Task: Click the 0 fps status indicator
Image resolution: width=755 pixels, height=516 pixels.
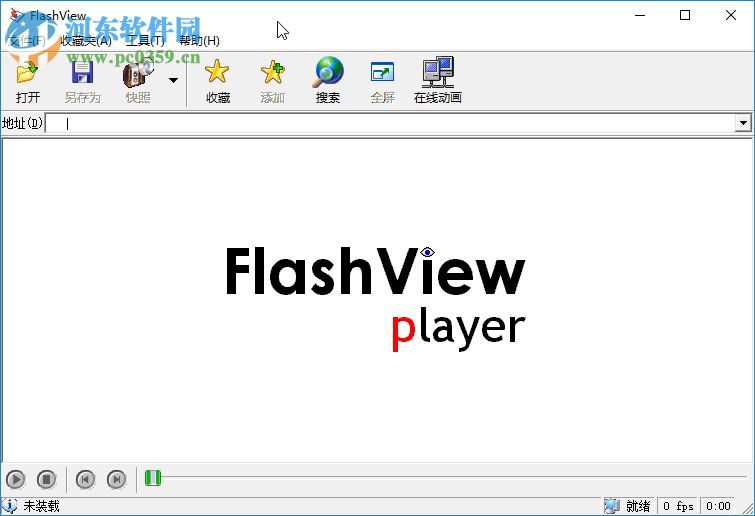Action: tap(678, 506)
